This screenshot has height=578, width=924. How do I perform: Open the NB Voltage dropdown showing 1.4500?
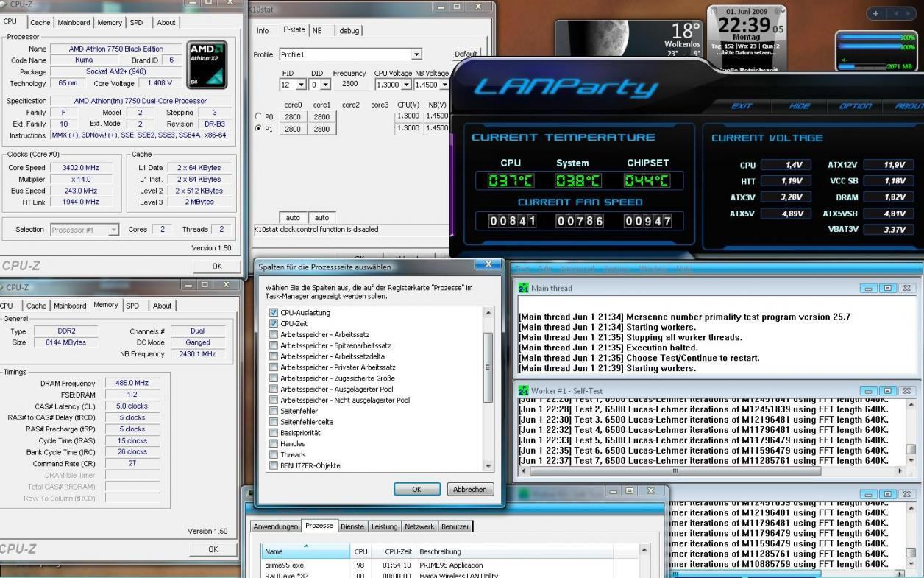444,85
